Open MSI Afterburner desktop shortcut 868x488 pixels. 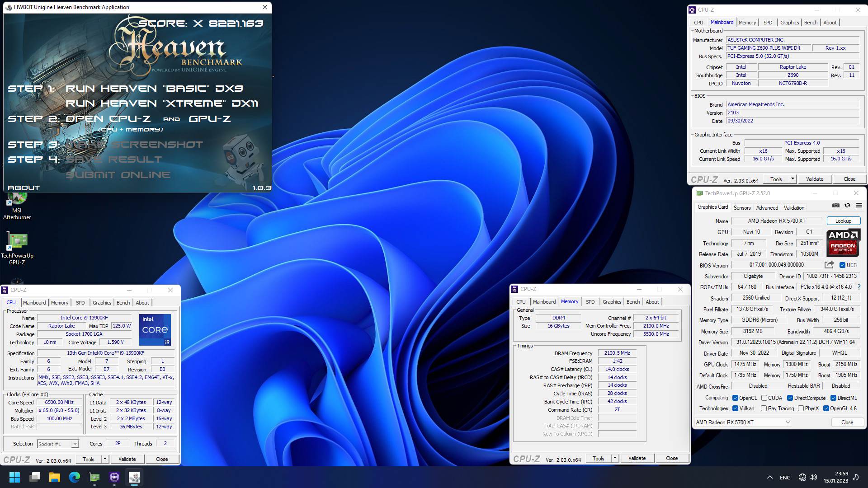coord(17,206)
